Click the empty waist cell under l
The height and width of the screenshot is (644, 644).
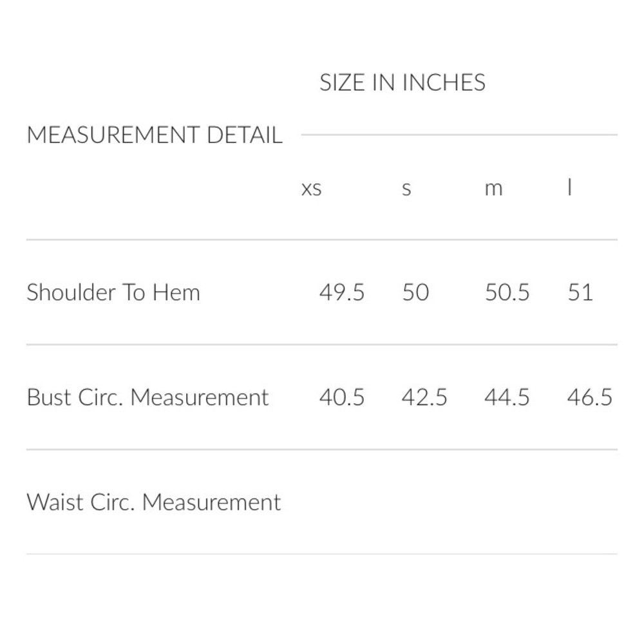[590, 502]
